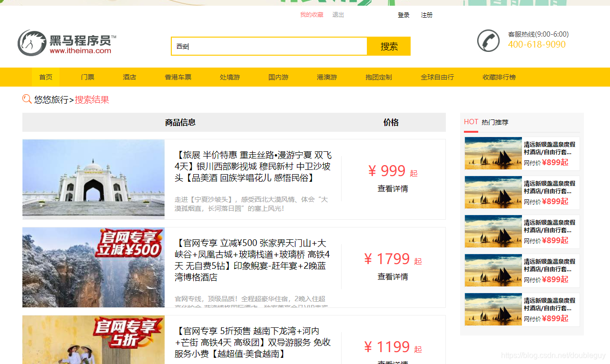Image resolution: width=610 pixels, height=364 pixels.
Task: Click the ¥ 1799 起 price
Action: (393, 259)
